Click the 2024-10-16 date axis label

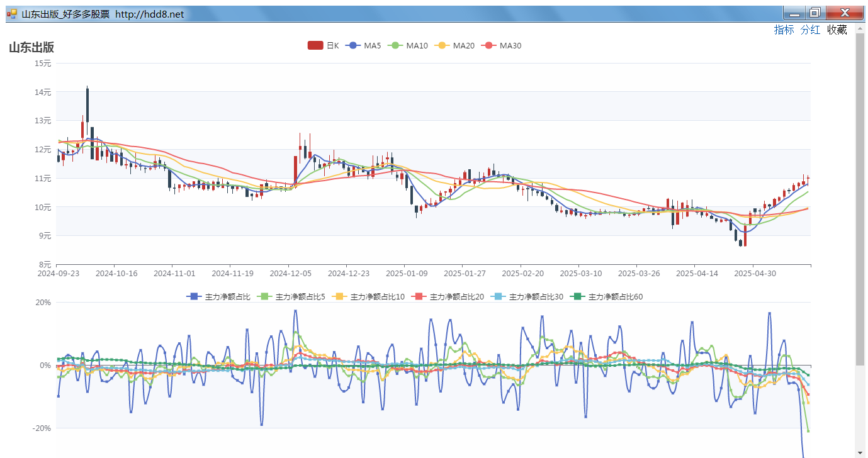[116, 274]
